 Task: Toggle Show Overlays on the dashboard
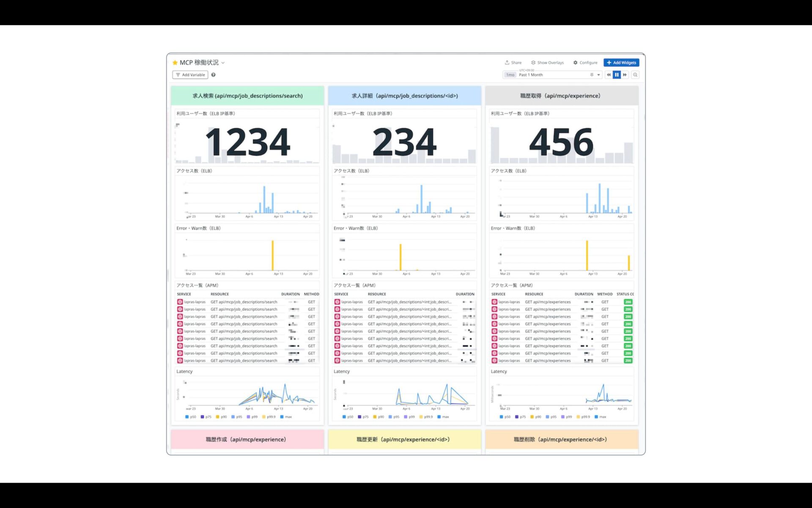click(x=547, y=63)
